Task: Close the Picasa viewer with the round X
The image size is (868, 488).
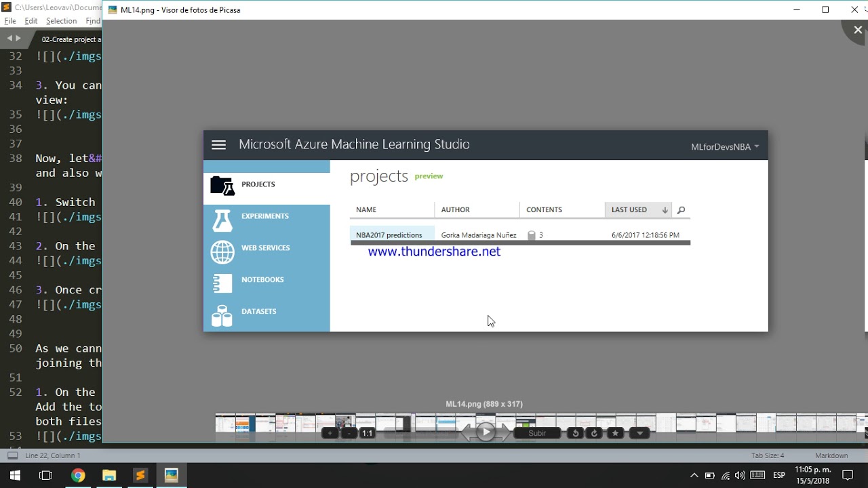Action: tap(857, 30)
